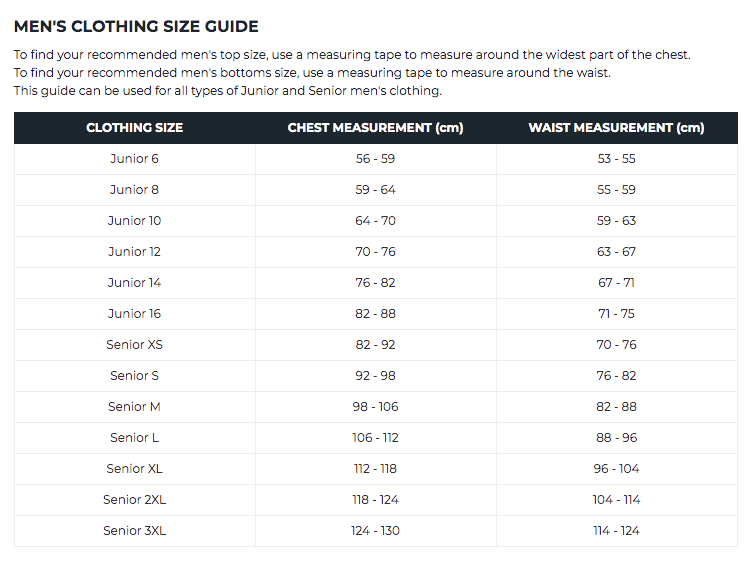Click the Senior S row label
The width and height of the screenshot is (751, 568).
[x=134, y=376]
